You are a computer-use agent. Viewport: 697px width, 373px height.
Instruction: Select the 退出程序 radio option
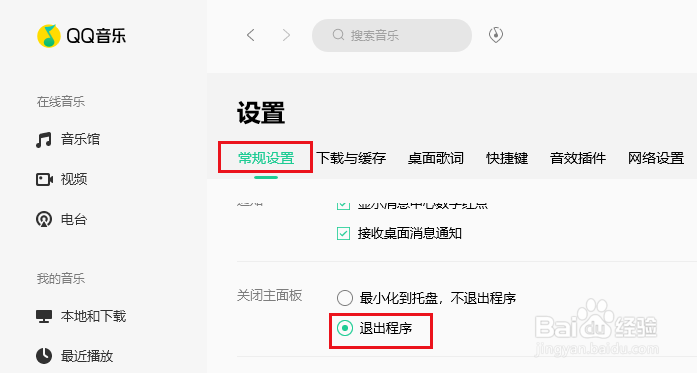pos(344,328)
